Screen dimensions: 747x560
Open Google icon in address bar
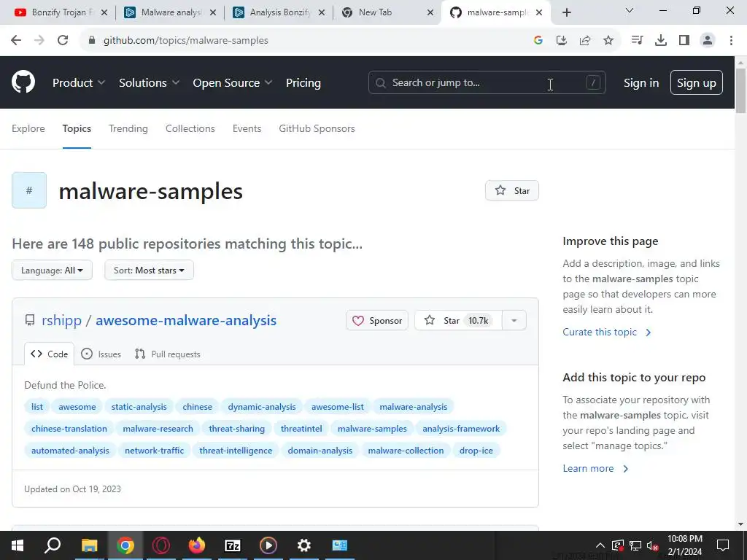click(x=538, y=41)
